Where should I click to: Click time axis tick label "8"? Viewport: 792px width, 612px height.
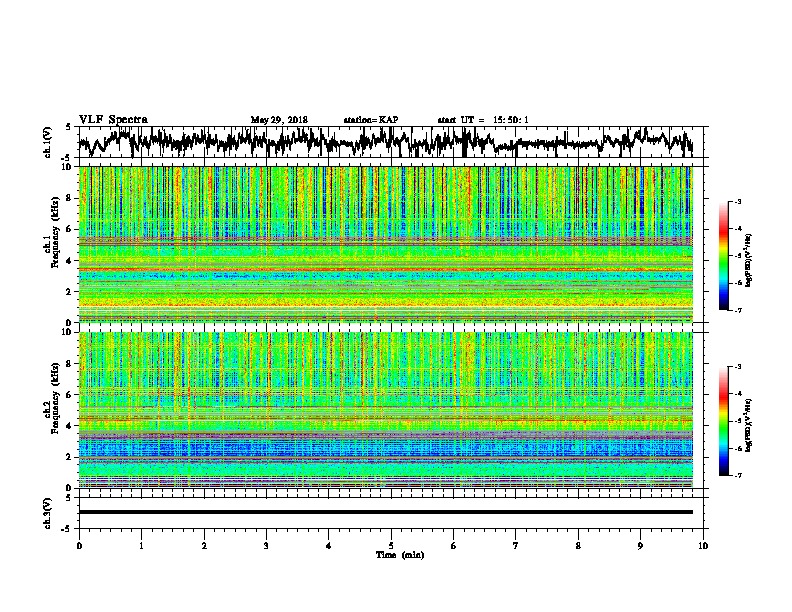coord(578,546)
